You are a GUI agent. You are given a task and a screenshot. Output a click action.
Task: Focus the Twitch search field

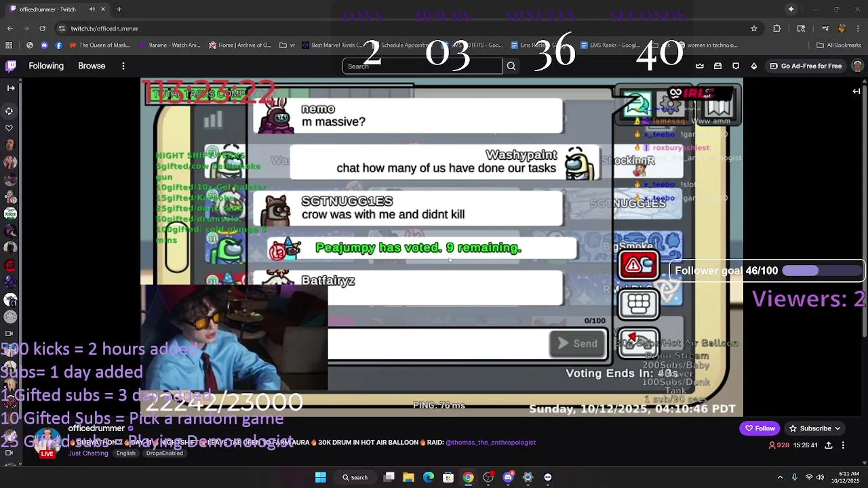click(x=422, y=66)
